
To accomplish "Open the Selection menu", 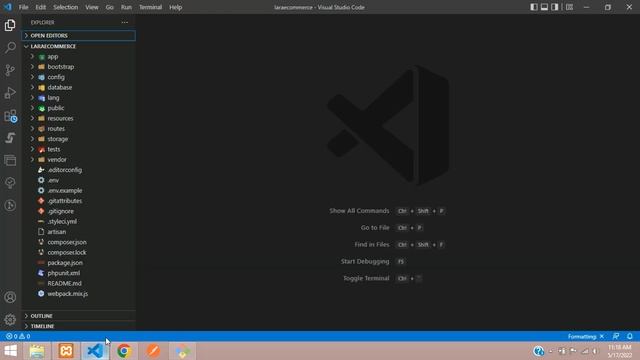I will click(x=65, y=7).
